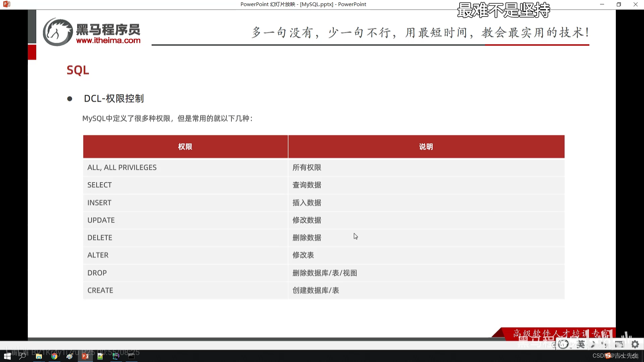Click the www.itheima.com link in the logo
The height and width of the screenshot is (362, 644).
point(108,41)
